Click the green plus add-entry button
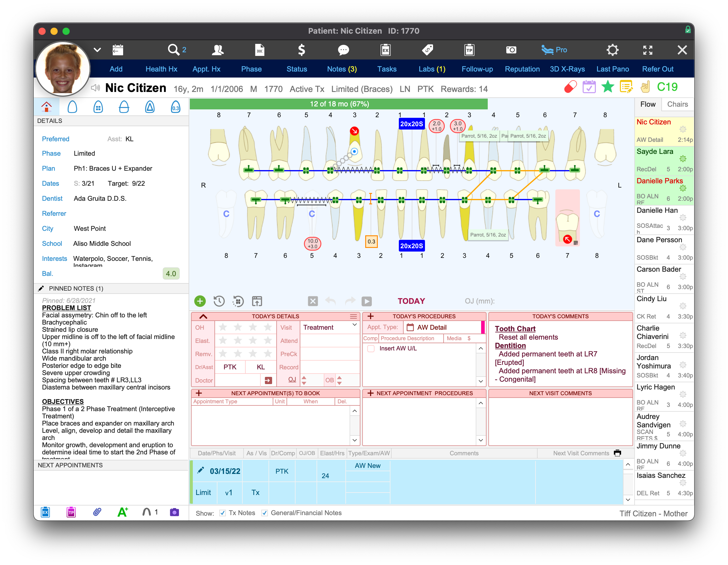The height and width of the screenshot is (565, 728). pyautogui.click(x=200, y=301)
